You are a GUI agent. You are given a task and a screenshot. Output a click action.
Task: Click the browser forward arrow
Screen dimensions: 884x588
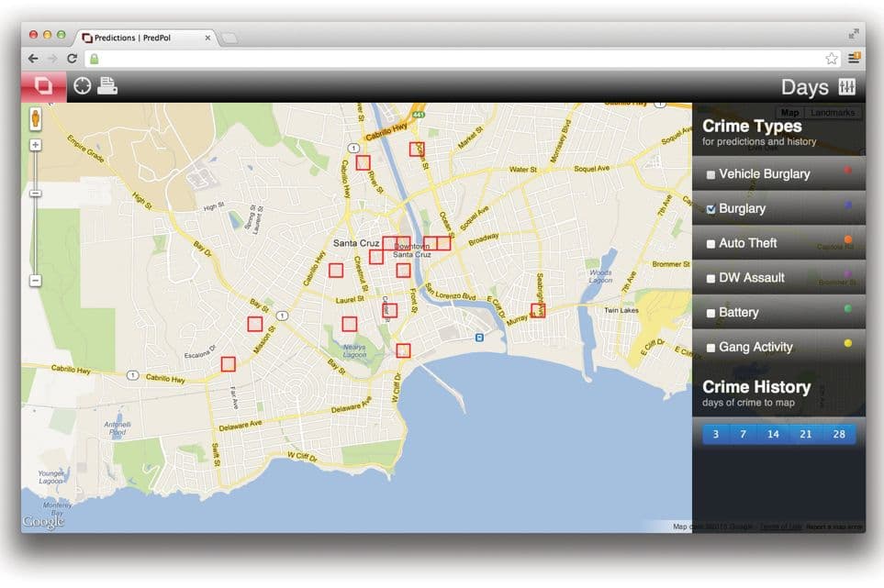tap(52, 59)
